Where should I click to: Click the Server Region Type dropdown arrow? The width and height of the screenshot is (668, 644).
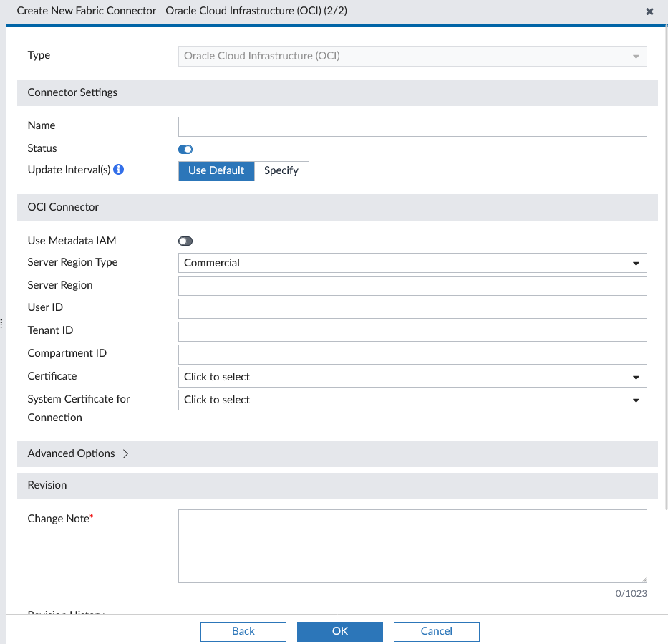coord(635,263)
